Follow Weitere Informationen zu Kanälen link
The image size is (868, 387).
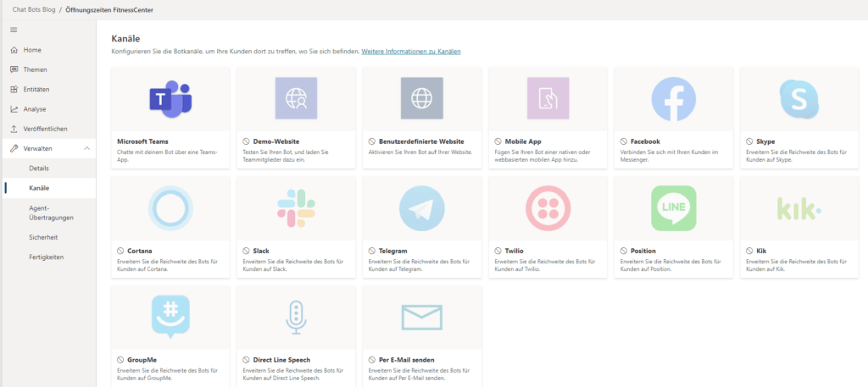click(411, 52)
